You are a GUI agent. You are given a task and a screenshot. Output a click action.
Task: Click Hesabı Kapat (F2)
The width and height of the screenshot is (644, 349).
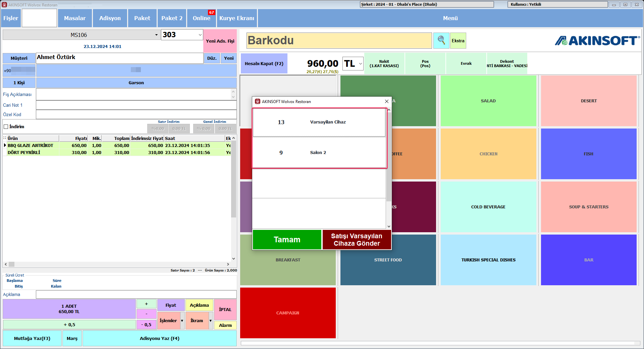(264, 63)
